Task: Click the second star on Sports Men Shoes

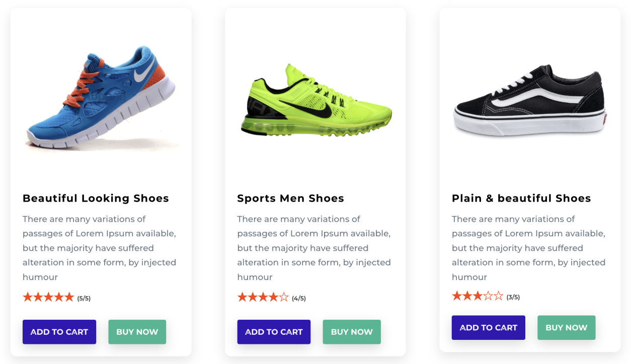Action: 253,297
